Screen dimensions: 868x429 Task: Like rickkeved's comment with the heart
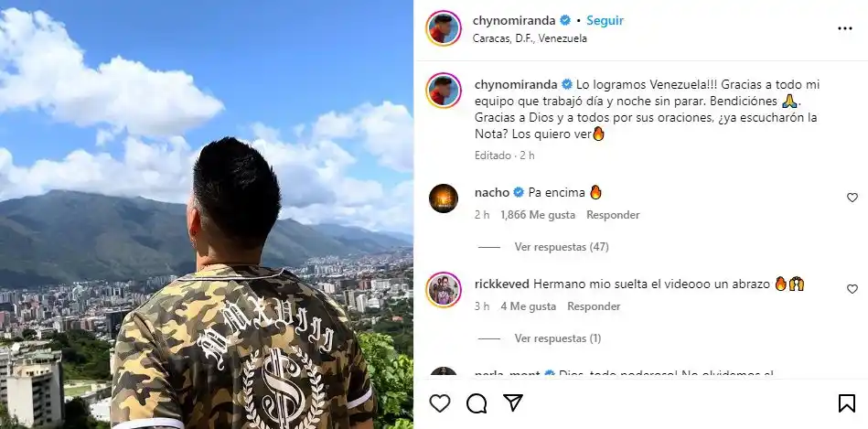tap(852, 289)
